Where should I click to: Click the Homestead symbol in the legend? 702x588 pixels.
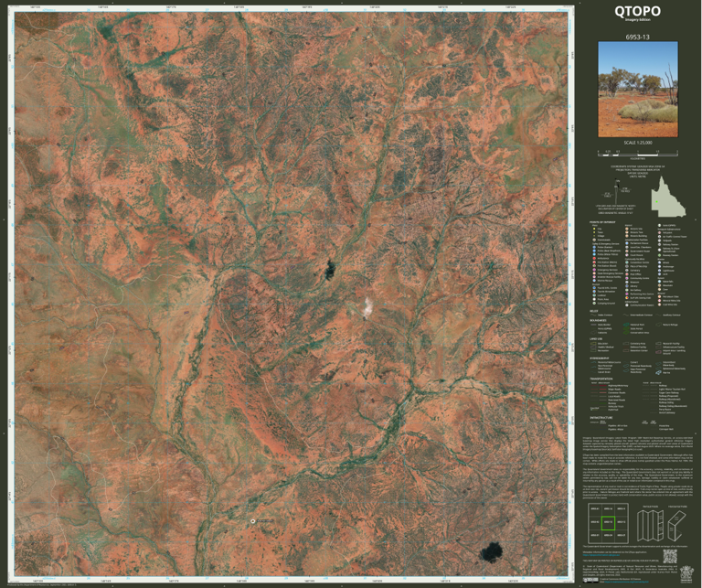tap(594, 240)
